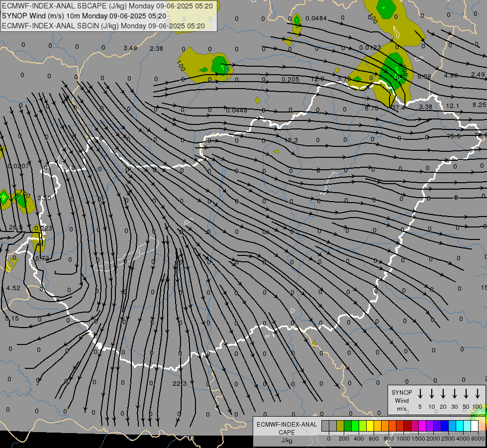This screenshot has height=448, width=487.
Task: Click the 1500 tick label on CAPE scale
Action: point(418,439)
